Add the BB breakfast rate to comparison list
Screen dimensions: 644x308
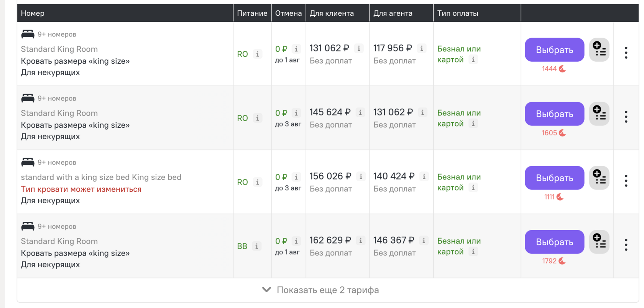pyautogui.click(x=599, y=242)
